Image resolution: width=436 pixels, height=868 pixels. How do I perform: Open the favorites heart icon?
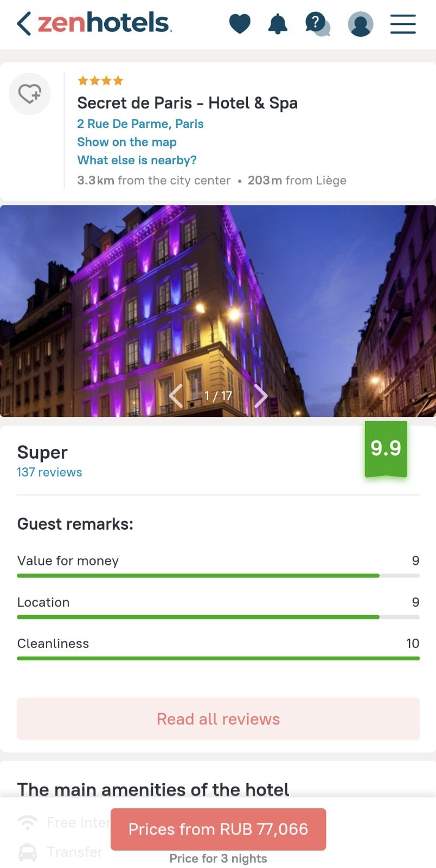[x=240, y=24]
